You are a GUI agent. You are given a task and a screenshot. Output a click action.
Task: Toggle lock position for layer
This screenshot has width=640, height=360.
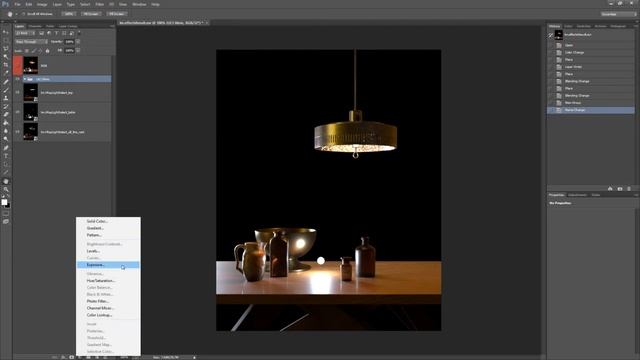(40, 51)
